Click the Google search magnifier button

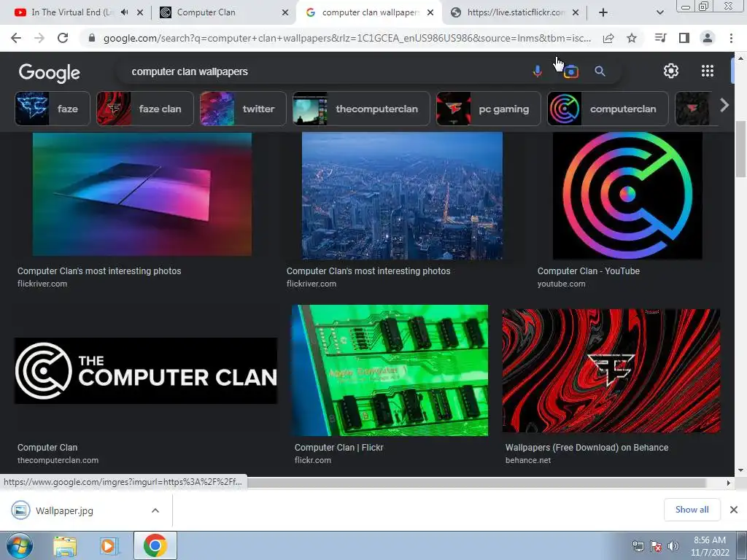tap(600, 71)
